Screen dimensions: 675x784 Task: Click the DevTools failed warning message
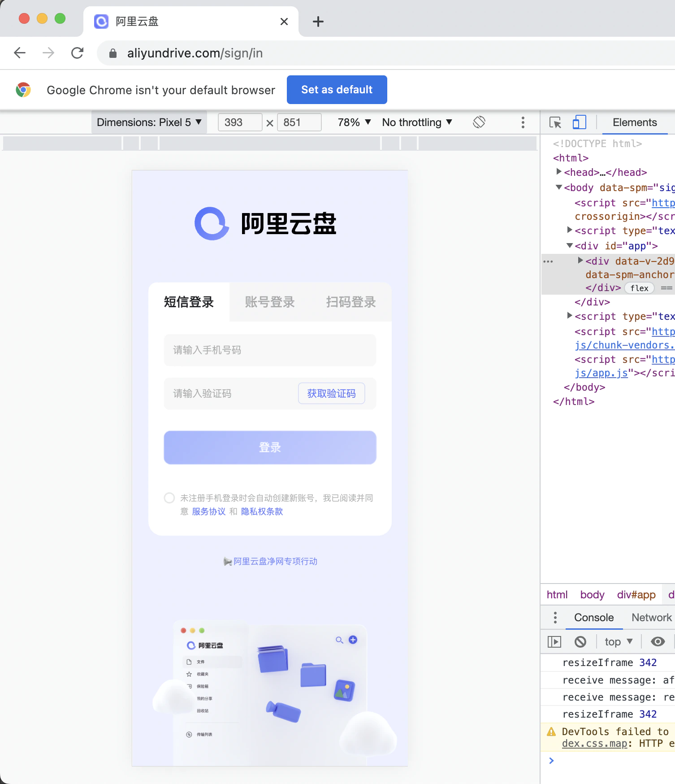point(608,737)
